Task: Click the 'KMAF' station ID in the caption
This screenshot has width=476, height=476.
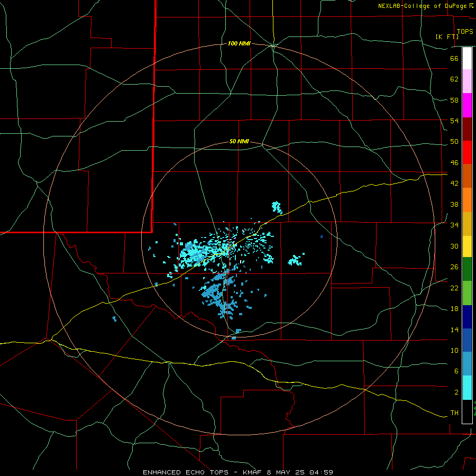Action: point(252,472)
